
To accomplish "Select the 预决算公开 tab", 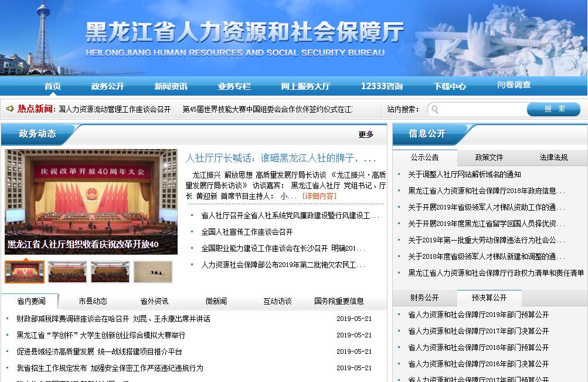I will [x=490, y=298].
